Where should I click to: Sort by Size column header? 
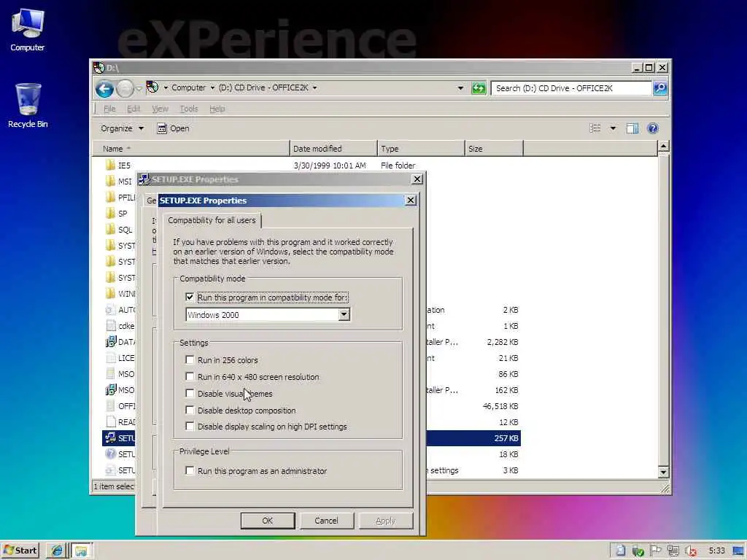pos(494,149)
